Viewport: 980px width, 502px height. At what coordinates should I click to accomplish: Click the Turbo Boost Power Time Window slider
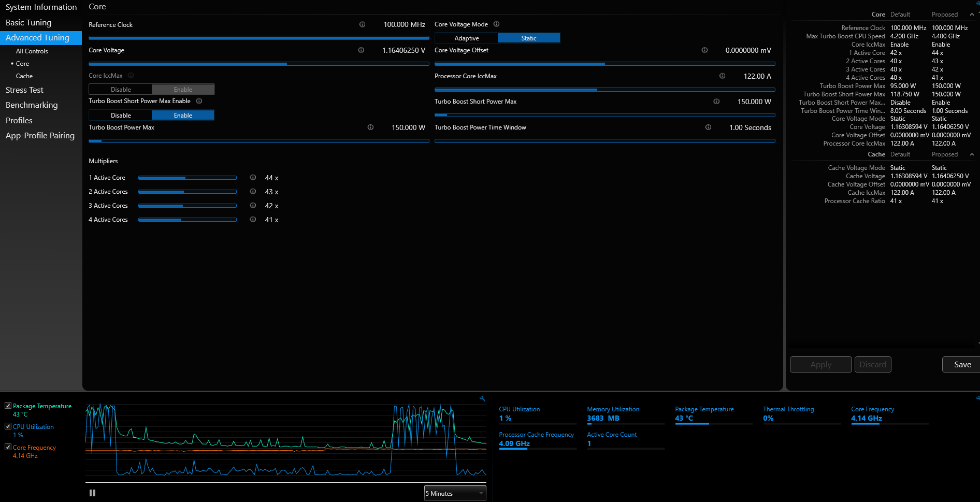coord(605,140)
